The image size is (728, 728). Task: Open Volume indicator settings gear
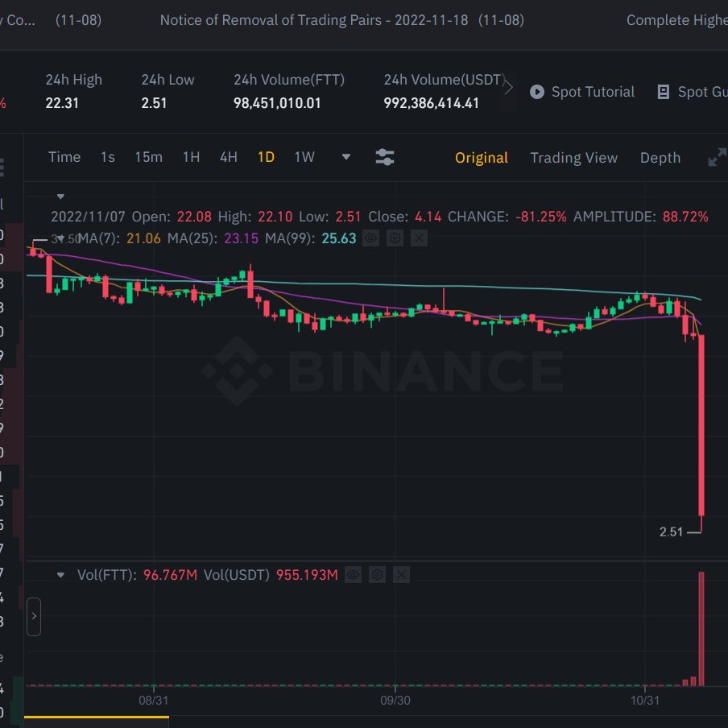377,575
